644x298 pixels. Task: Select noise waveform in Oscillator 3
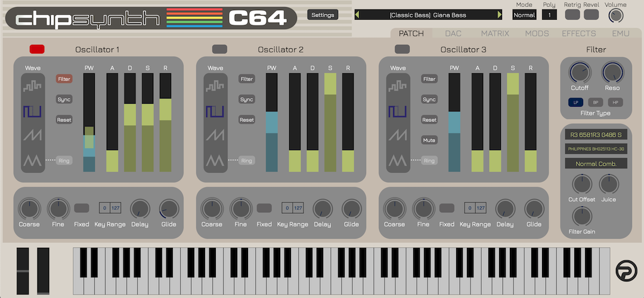tap(398, 86)
